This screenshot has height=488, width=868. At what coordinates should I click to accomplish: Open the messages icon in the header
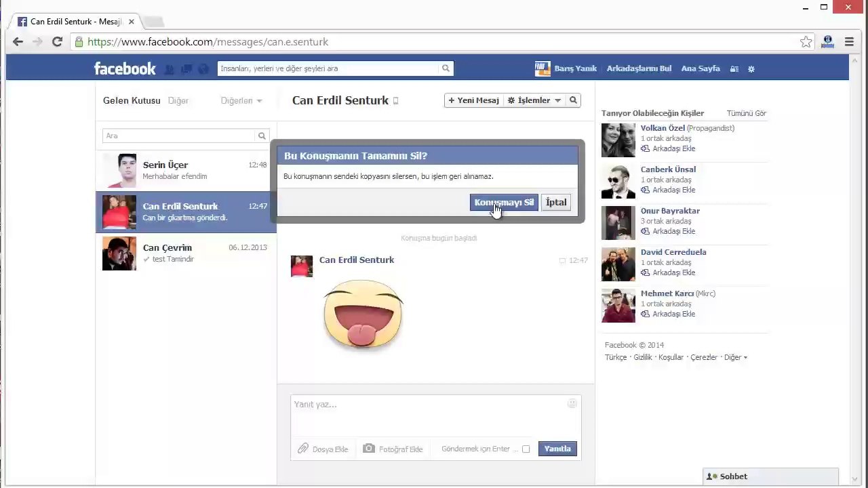click(186, 68)
